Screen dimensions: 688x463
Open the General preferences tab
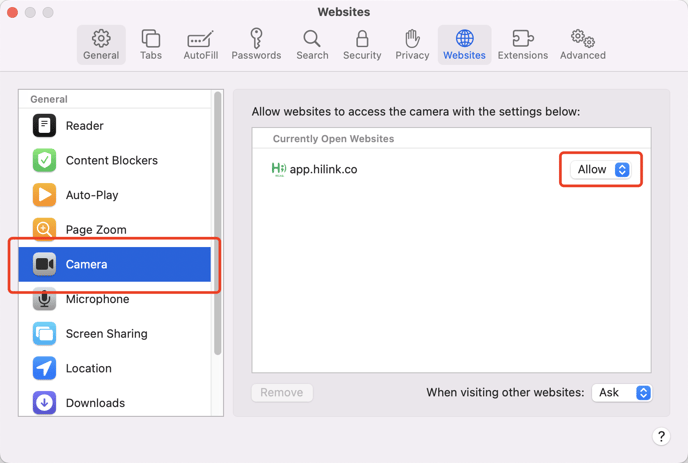coord(101,45)
